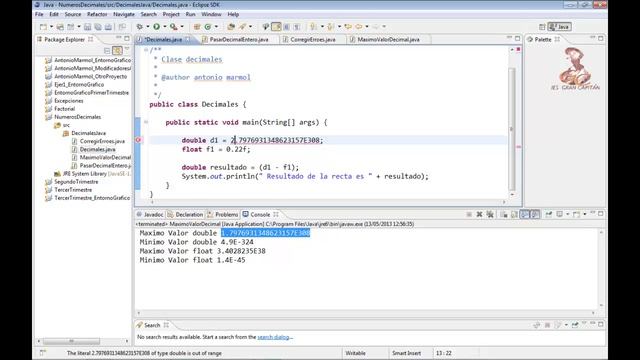The height and width of the screenshot is (360, 640).
Task: Click the Java perspective button
Action: [559, 27]
